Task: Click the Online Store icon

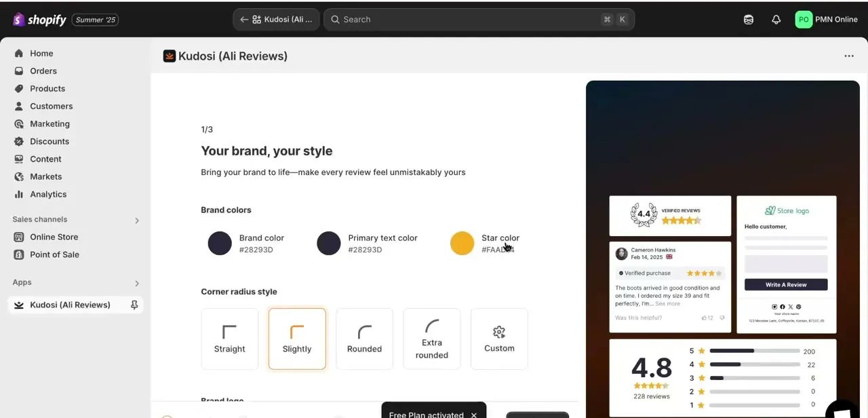Action: (19, 237)
